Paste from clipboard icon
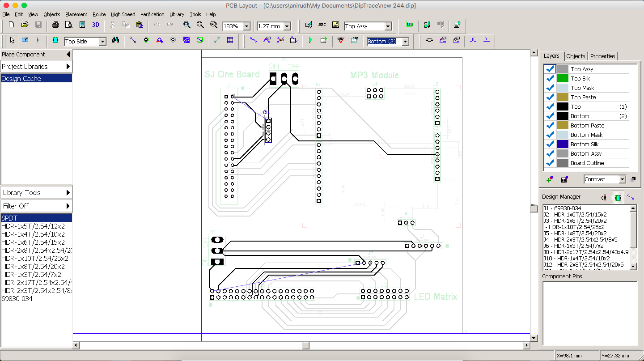The width and height of the screenshot is (644, 361). [139, 25]
